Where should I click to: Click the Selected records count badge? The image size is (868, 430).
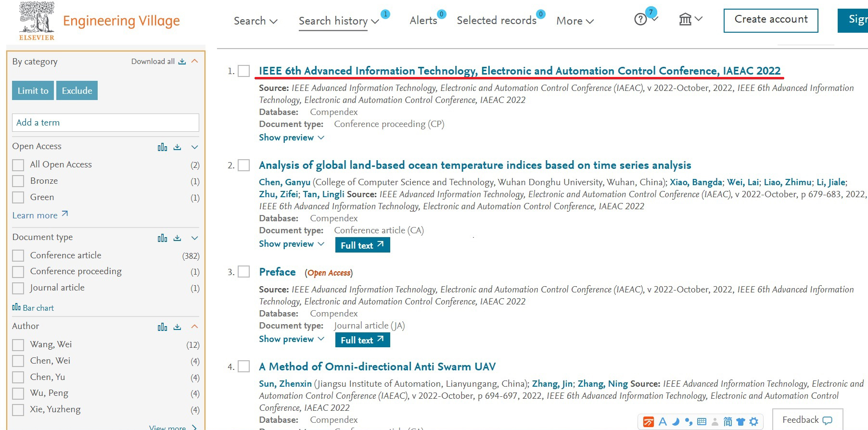[541, 14]
